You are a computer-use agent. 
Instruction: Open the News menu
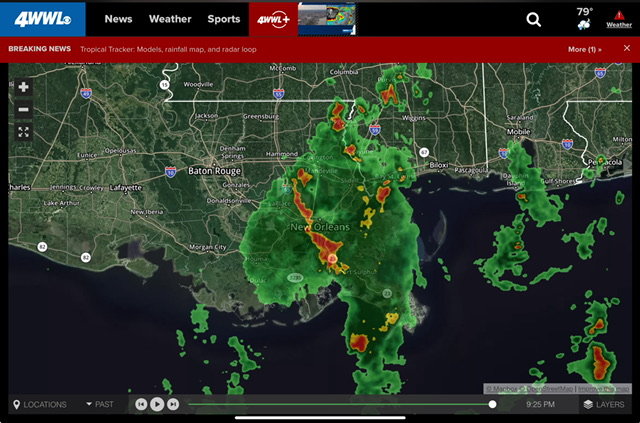pyautogui.click(x=118, y=19)
